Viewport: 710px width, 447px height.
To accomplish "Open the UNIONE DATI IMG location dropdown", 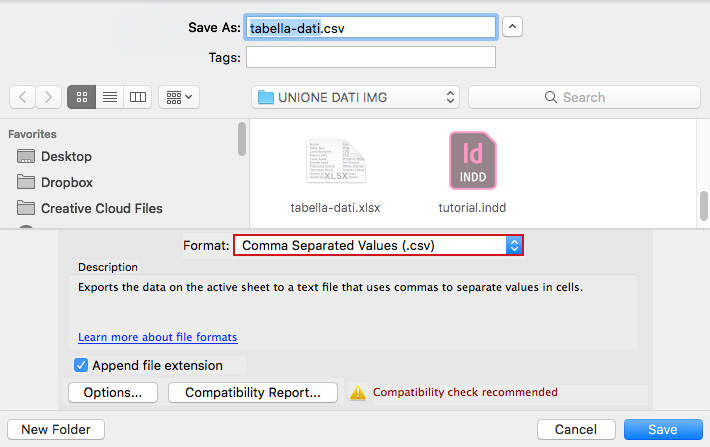I will pyautogui.click(x=355, y=97).
